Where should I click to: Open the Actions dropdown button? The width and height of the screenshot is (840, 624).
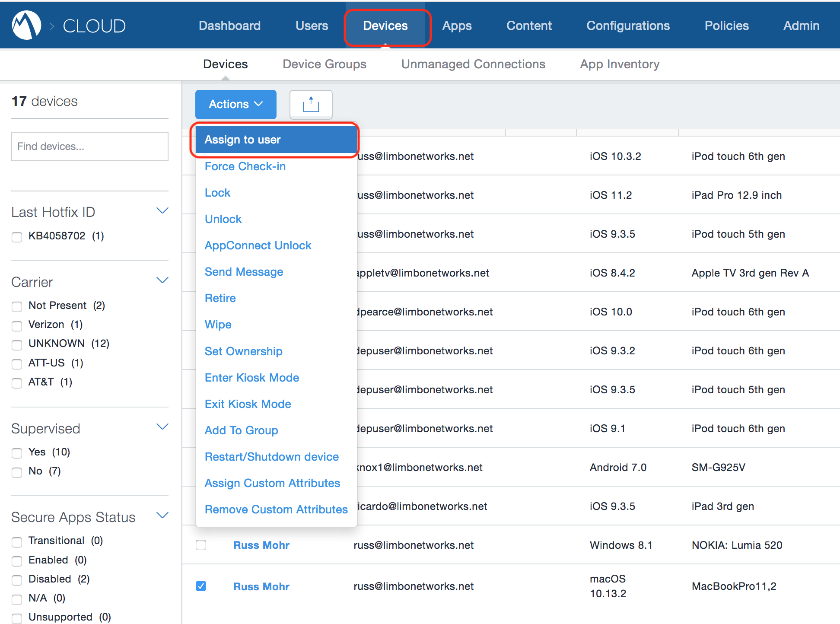pyautogui.click(x=235, y=104)
